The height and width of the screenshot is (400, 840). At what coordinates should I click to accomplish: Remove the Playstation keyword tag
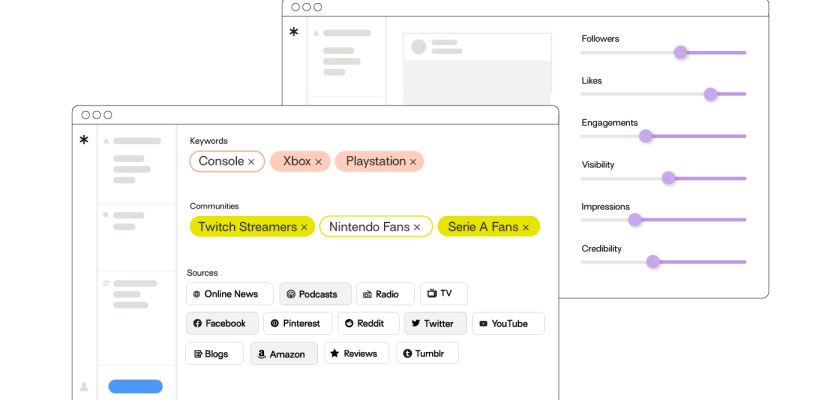413,162
